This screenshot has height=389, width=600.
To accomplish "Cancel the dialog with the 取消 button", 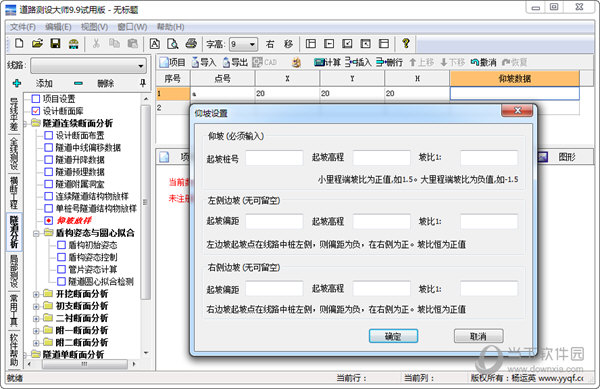I will pyautogui.click(x=478, y=336).
